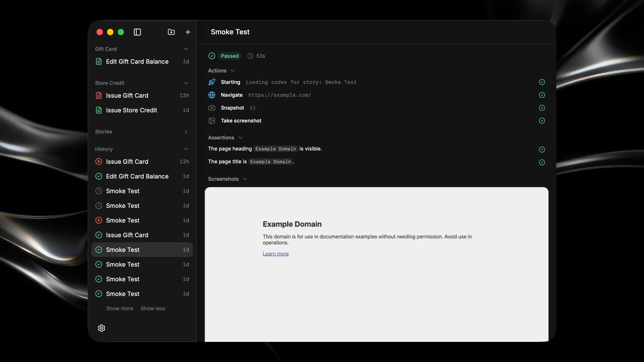Image resolution: width=644 pixels, height=362 pixels.
Task: Open Issue Store Credit story
Action: [142, 110]
